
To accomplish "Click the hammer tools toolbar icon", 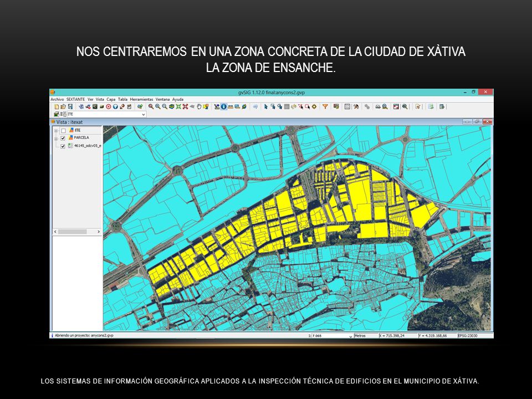I will (356, 106).
